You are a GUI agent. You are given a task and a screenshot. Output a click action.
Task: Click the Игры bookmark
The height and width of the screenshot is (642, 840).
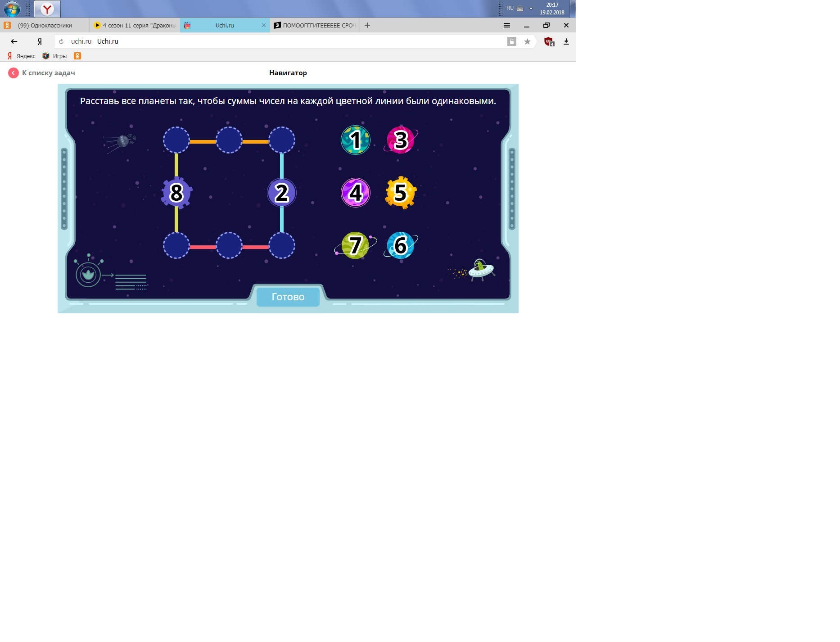(55, 56)
